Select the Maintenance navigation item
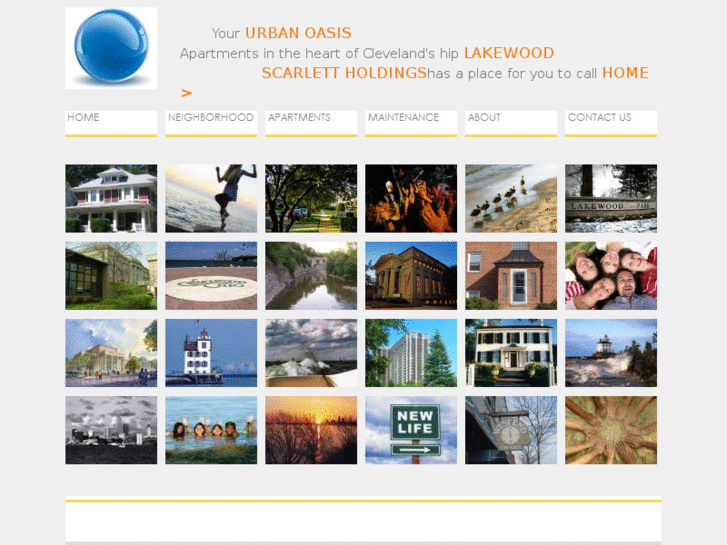Image resolution: width=727 pixels, height=545 pixels. pos(403,118)
